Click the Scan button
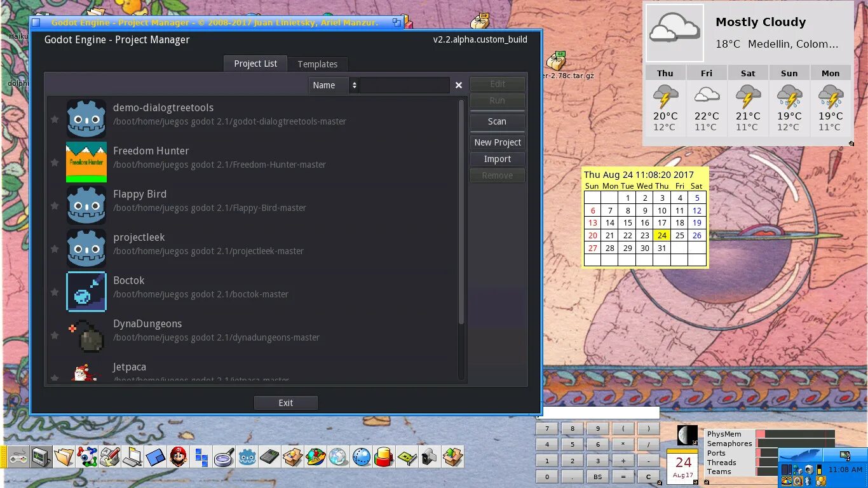 498,121
